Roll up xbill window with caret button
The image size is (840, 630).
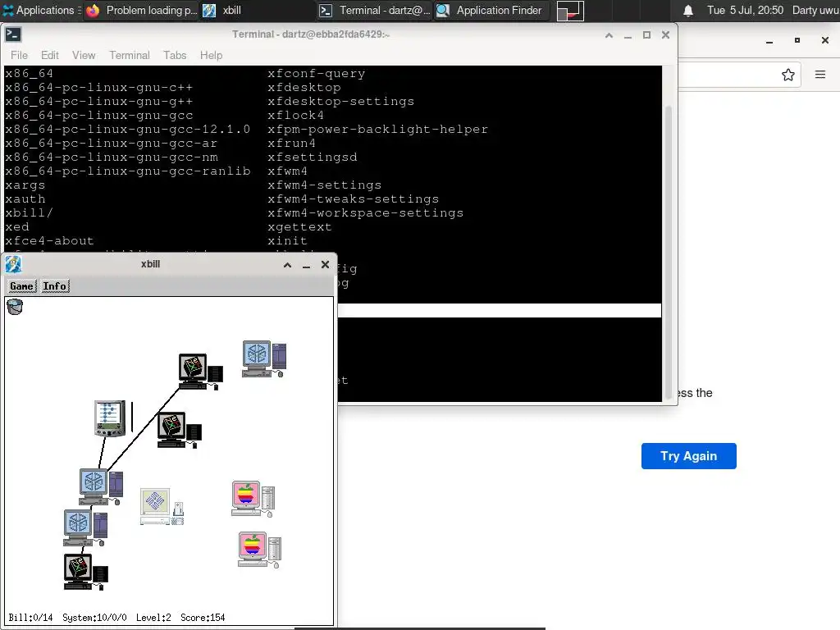coord(288,265)
